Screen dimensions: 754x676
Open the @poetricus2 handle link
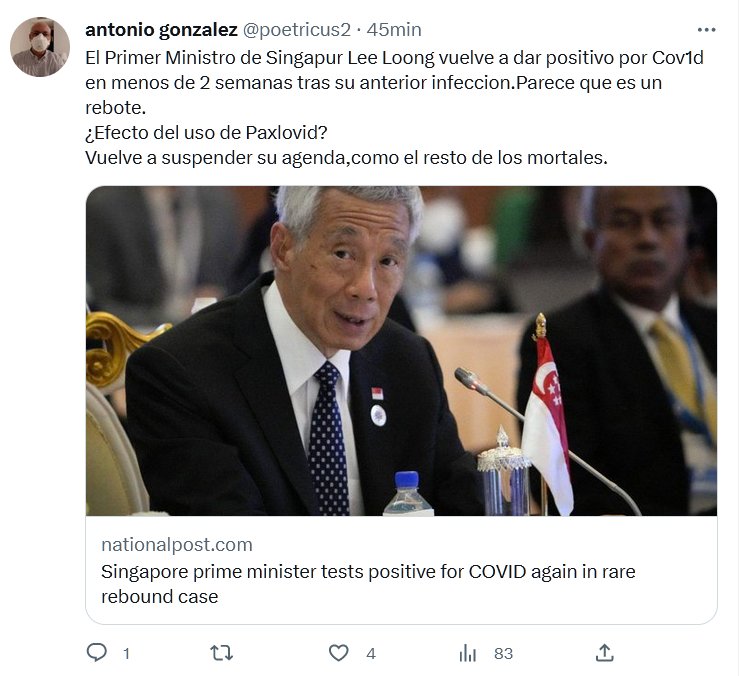click(297, 30)
